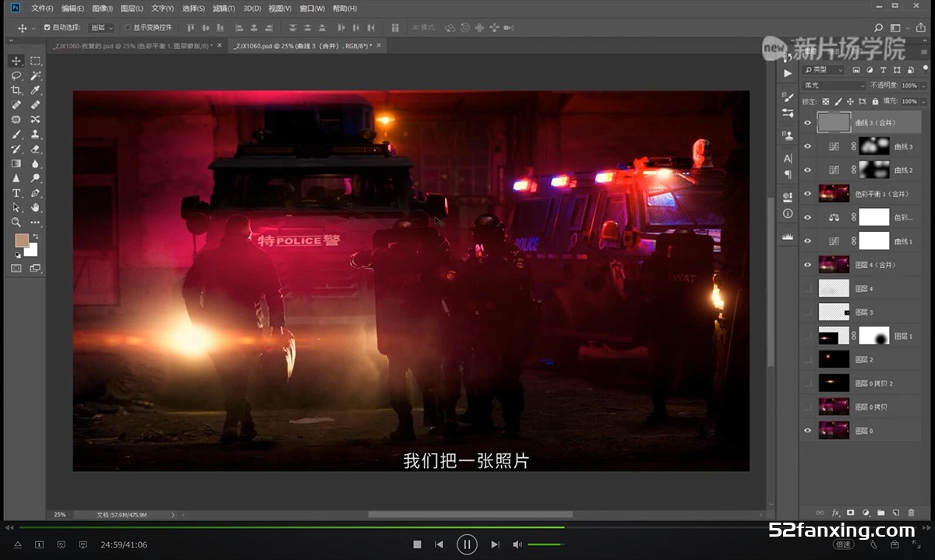Toggle the 自动选择 checkbox
This screenshot has width=935, height=560.
(47, 27)
